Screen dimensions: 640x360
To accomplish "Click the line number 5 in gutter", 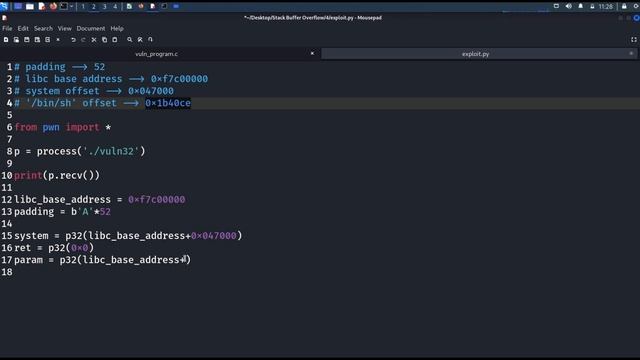I will 9,115.
